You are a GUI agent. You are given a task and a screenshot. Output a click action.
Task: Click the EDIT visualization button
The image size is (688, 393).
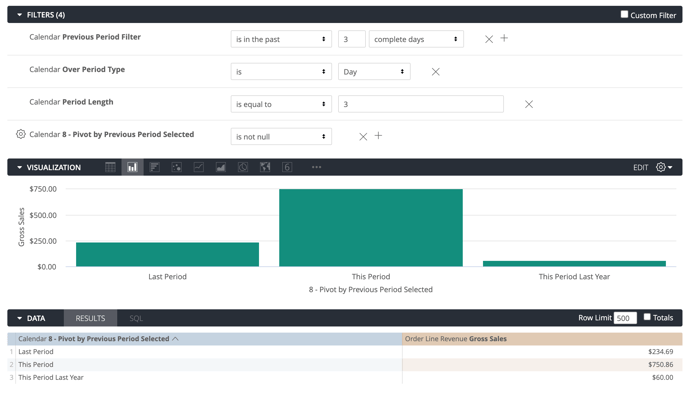pos(640,167)
